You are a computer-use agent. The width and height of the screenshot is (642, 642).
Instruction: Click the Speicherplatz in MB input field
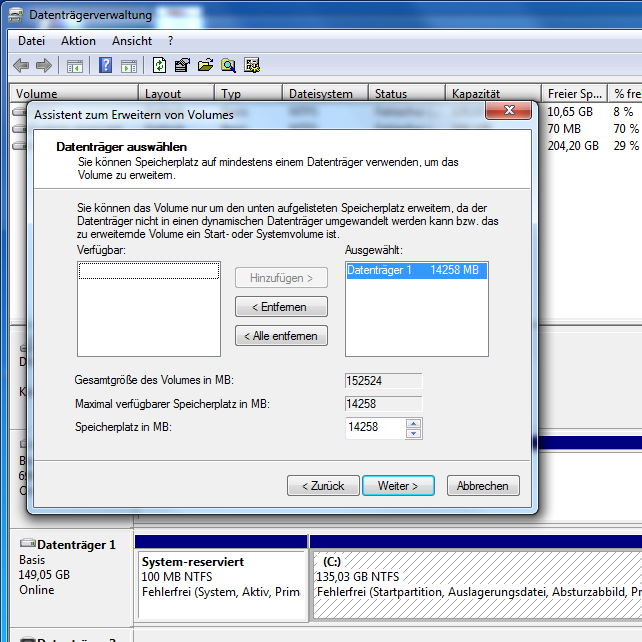pyautogui.click(x=374, y=428)
